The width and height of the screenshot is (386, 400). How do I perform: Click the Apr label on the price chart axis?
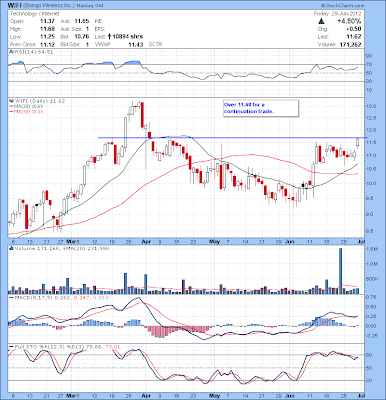pos(146,241)
